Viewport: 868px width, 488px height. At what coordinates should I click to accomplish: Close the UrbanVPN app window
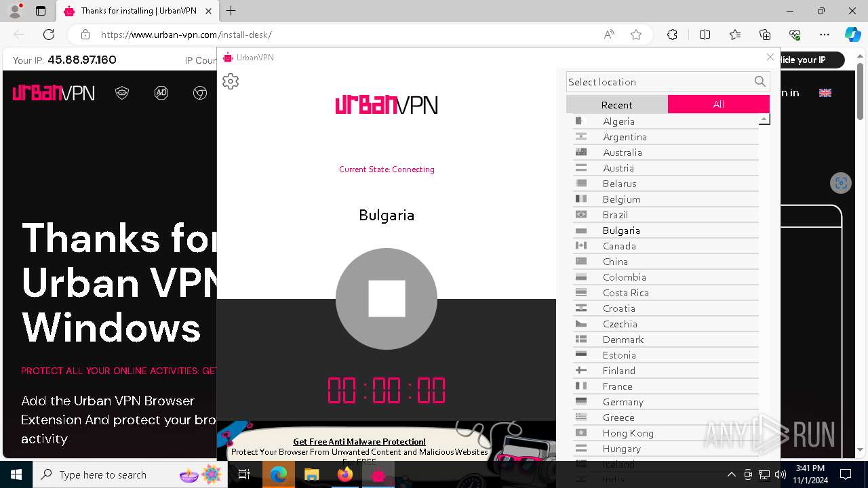click(x=770, y=57)
